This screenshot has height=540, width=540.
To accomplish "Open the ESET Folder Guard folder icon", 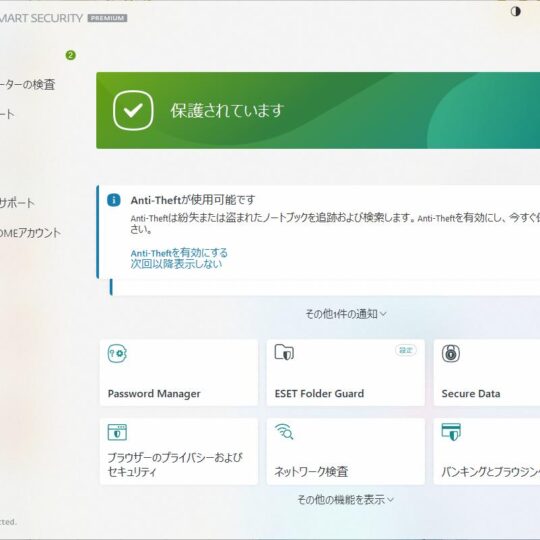I will coord(284,352).
